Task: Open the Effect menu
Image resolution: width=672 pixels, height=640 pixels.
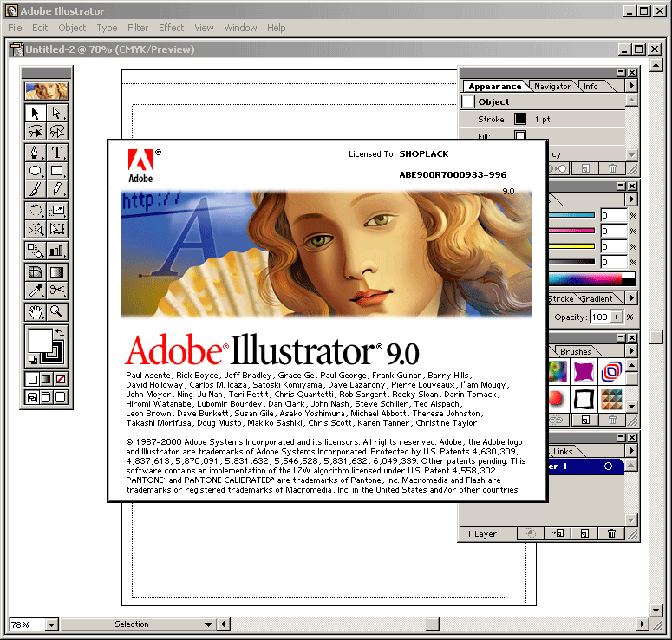Action: point(171,28)
